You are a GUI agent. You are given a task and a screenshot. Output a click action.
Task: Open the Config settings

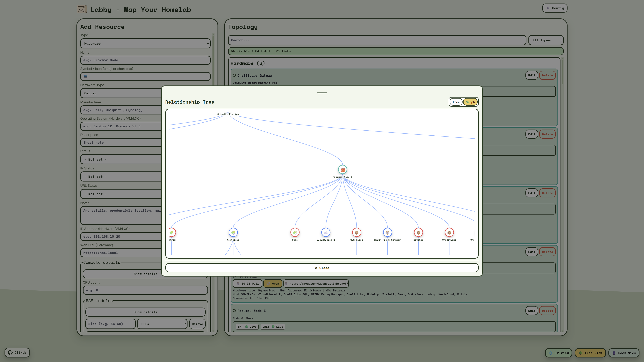coord(555,8)
